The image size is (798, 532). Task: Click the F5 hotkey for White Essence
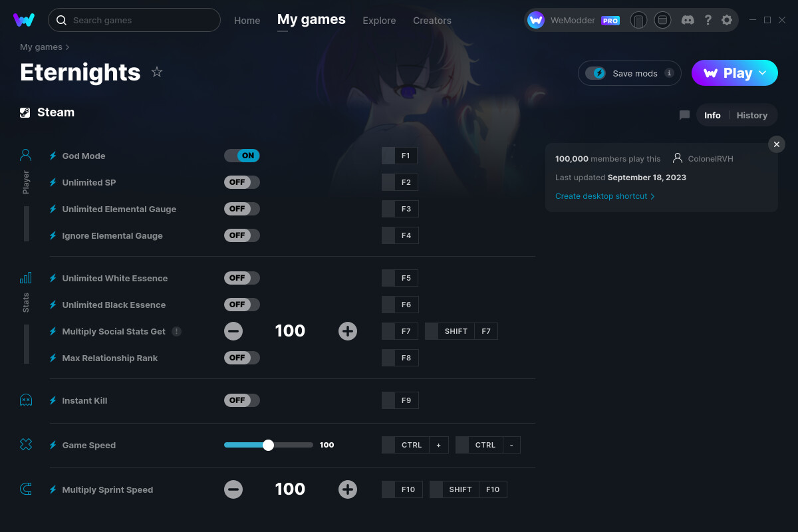click(x=400, y=278)
